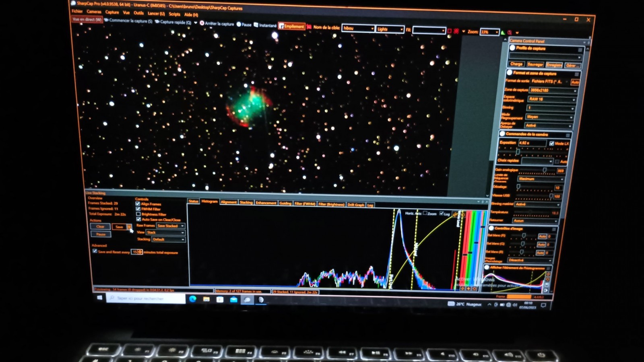
Task: Click the Instantané snapshot icon
Action: coord(256,25)
